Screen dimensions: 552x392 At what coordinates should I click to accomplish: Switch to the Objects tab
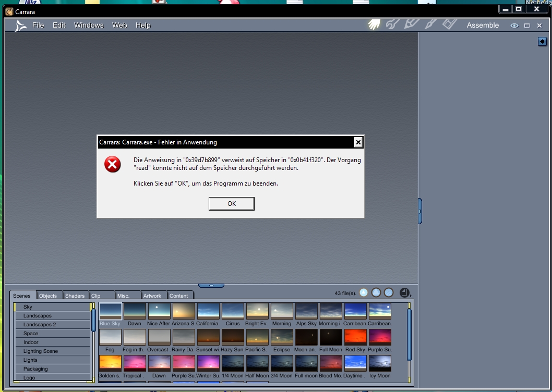pos(48,296)
